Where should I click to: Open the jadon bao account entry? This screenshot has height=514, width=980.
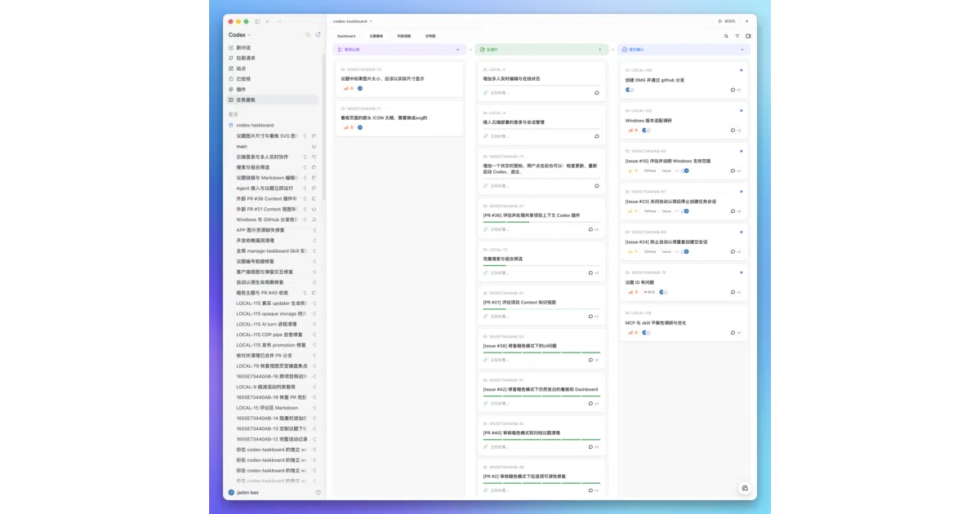click(x=243, y=492)
